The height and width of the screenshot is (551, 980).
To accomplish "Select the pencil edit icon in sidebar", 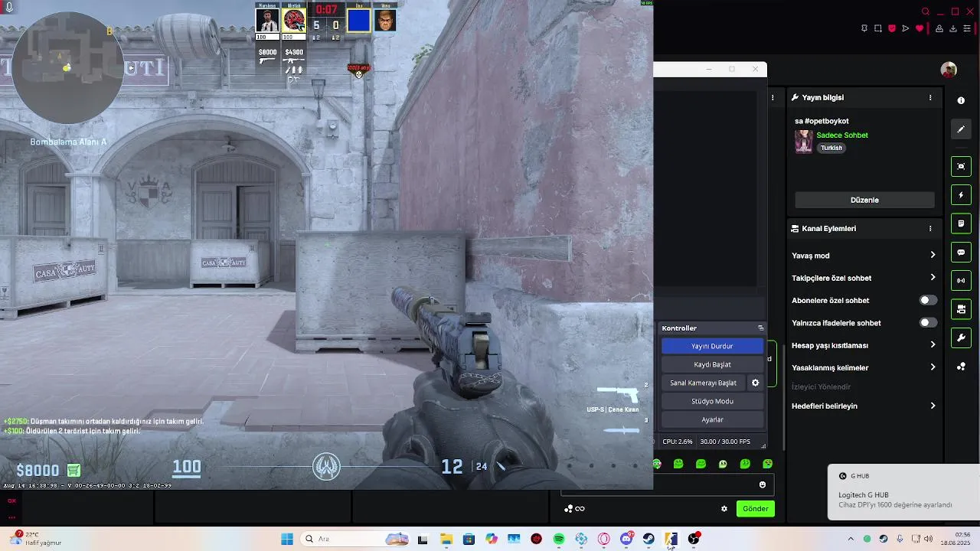I will pos(961,129).
